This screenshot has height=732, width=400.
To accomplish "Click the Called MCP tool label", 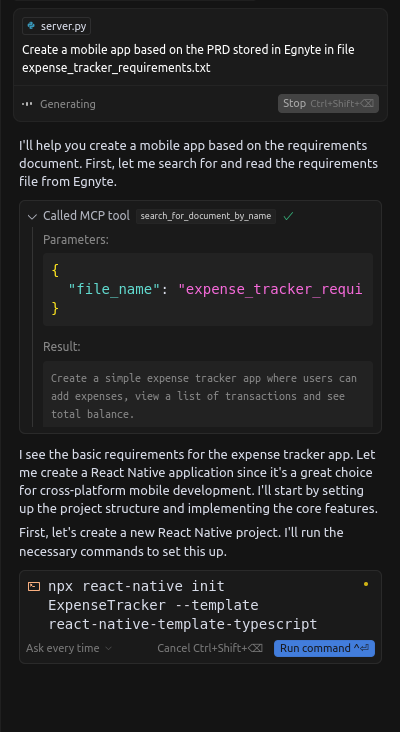I will tap(86, 216).
